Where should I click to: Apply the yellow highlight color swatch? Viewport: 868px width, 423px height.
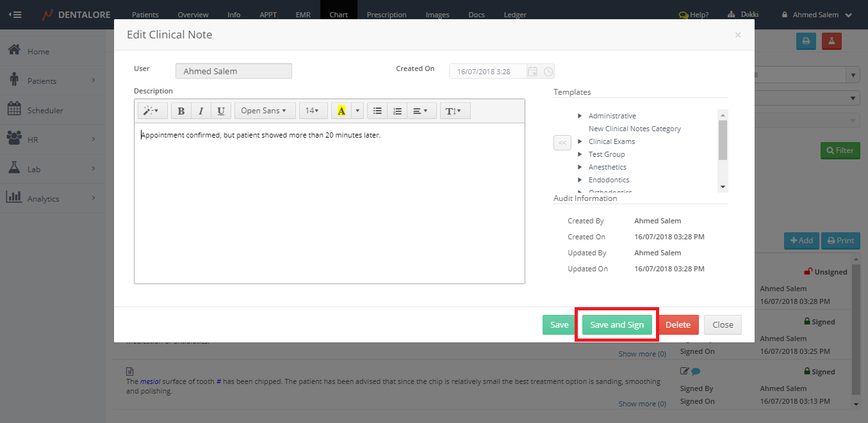[341, 111]
